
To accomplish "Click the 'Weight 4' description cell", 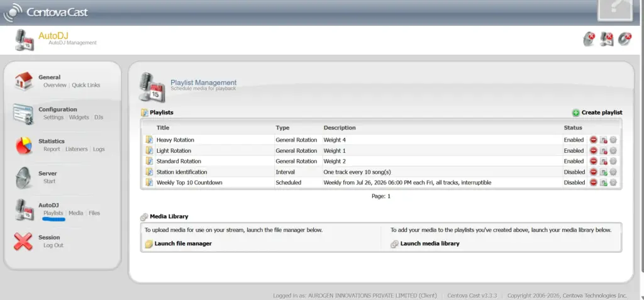I will pos(335,140).
